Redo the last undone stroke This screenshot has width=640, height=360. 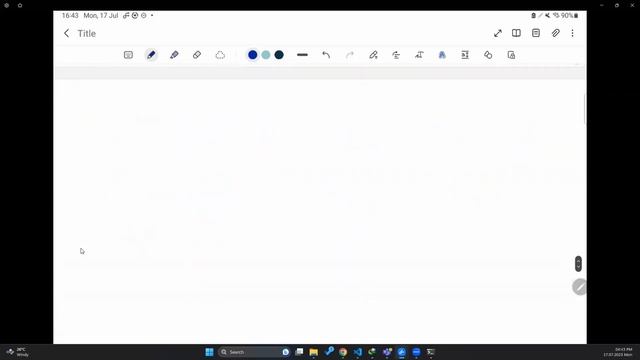click(x=349, y=55)
